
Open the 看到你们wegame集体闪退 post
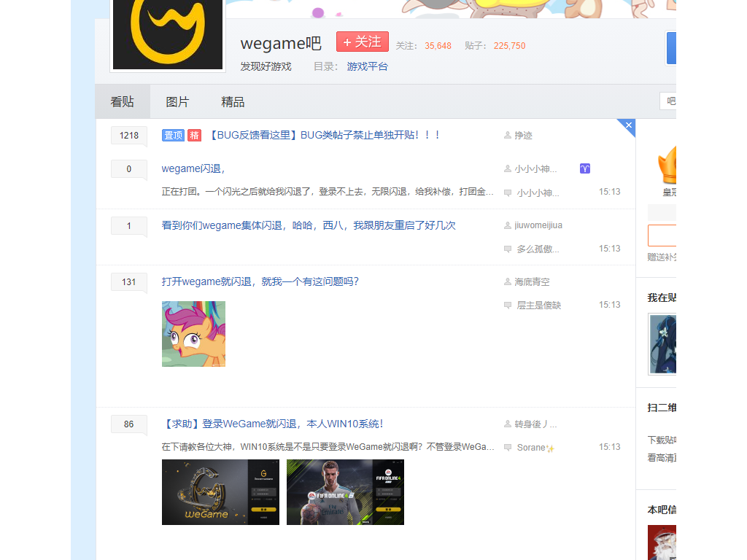[x=309, y=225]
